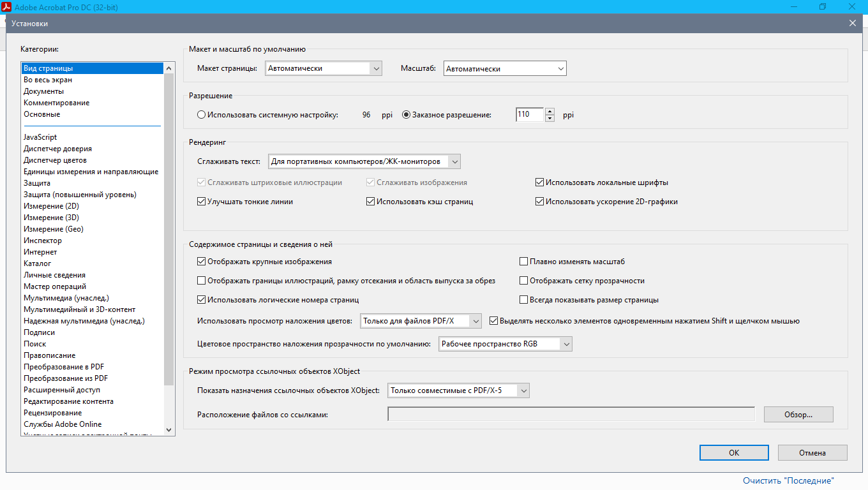Select Вид страницы category
Image resolution: width=868 pixels, height=490 pixels.
93,68
